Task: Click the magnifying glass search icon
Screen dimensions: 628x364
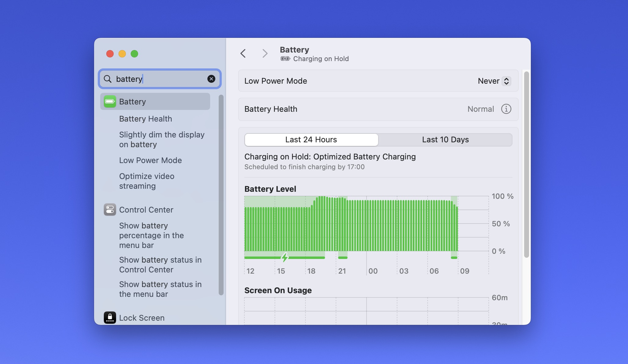Action: coord(108,79)
